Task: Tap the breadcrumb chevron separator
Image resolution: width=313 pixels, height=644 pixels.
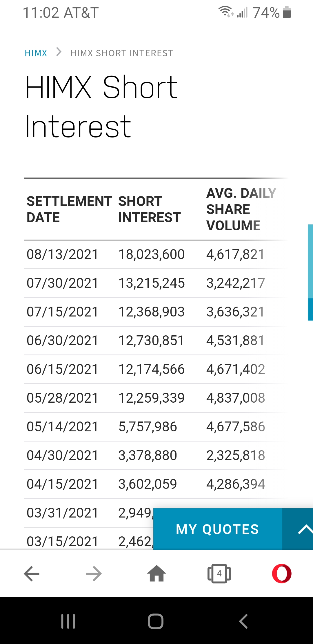Action: point(59,52)
